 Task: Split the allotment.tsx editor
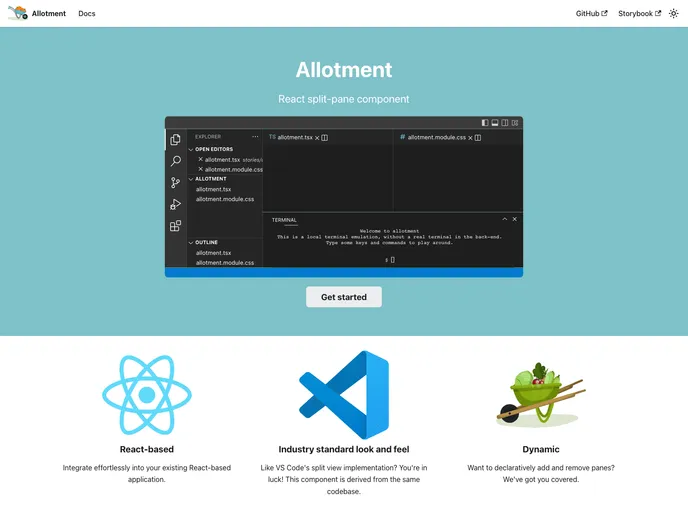(325, 138)
